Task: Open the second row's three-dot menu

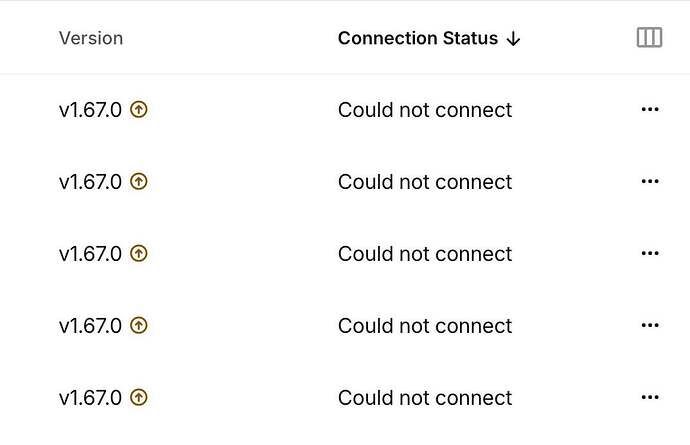Action: 650,181
